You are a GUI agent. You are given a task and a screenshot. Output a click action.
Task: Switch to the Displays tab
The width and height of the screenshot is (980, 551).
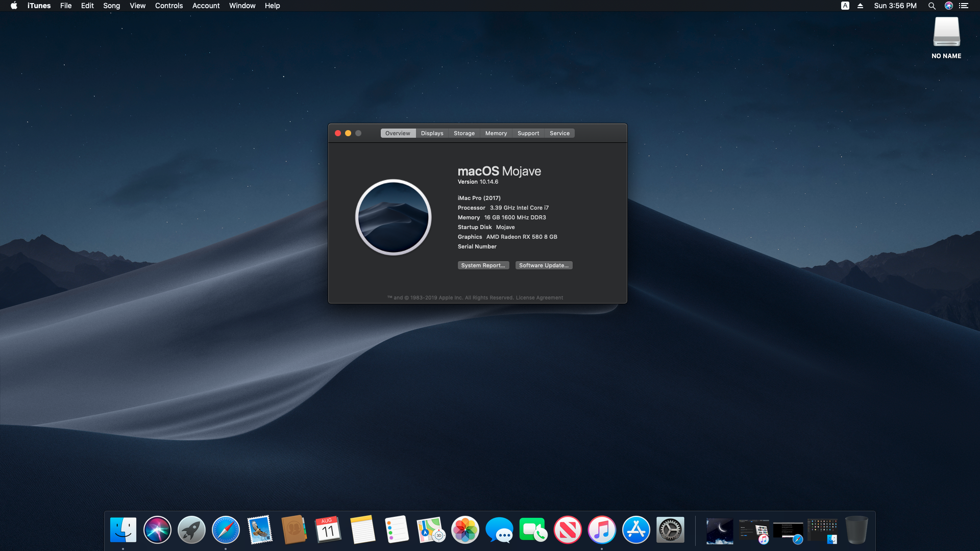point(432,133)
